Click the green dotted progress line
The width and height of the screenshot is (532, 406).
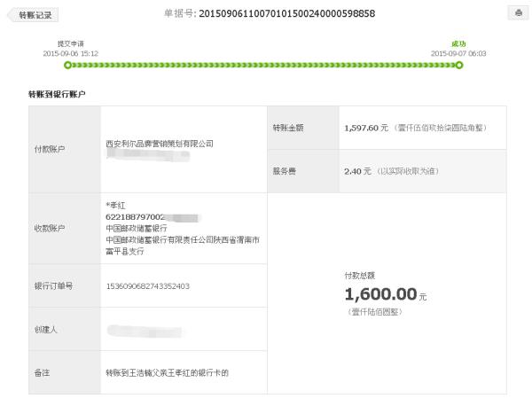(x=263, y=65)
